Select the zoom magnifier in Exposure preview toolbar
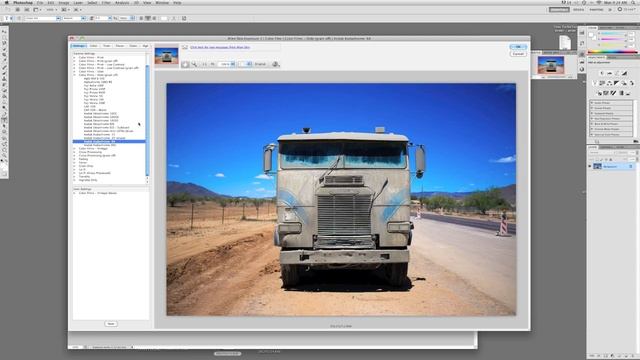640x360 pixels. (x=194, y=64)
